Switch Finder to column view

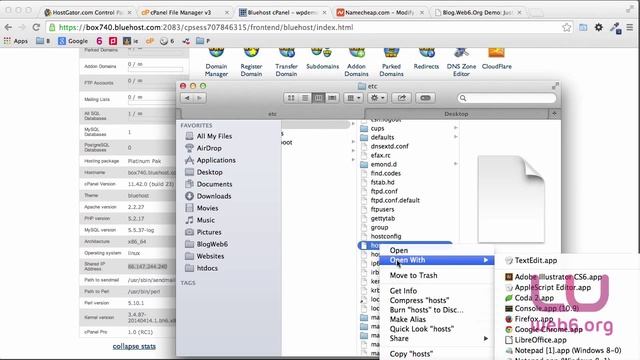(318, 98)
